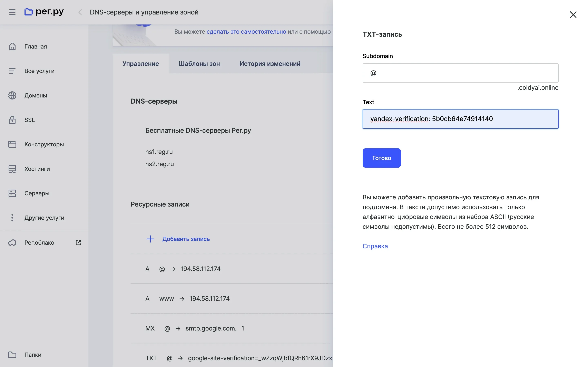Open Хостинги in the sidebar
The image size is (588, 367).
click(37, 169)
